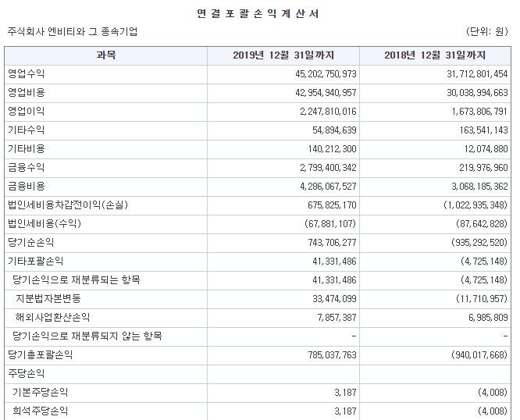Click value (11,710,957)
The width and height of the screenshot is (520, 420).
point(482,298)
